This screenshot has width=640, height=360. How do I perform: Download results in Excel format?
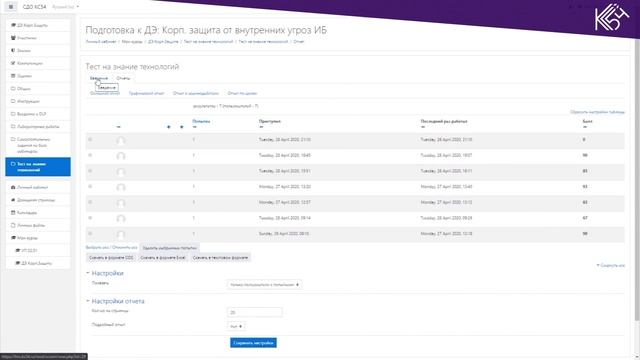tap(162, 258)
